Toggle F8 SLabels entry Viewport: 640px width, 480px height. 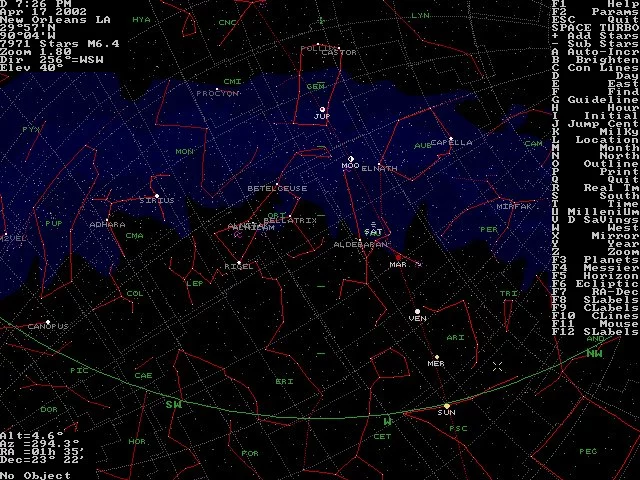pos(596,300)
